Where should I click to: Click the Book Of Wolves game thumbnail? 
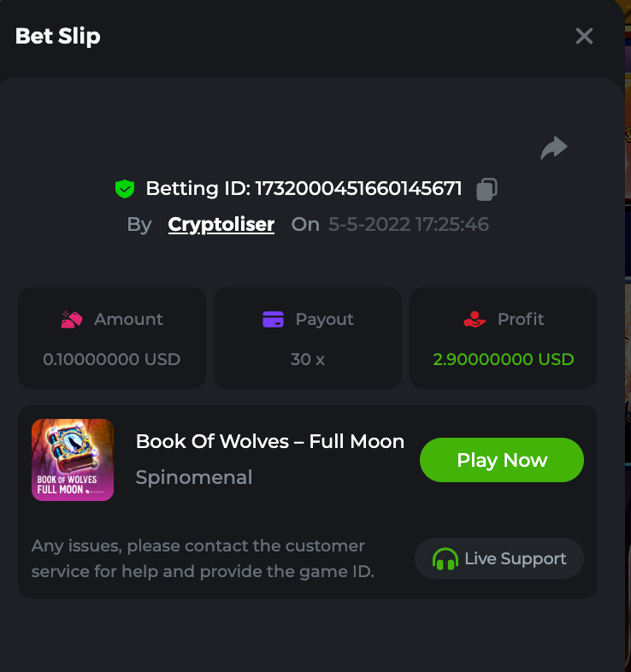click(x=73, y=460)
